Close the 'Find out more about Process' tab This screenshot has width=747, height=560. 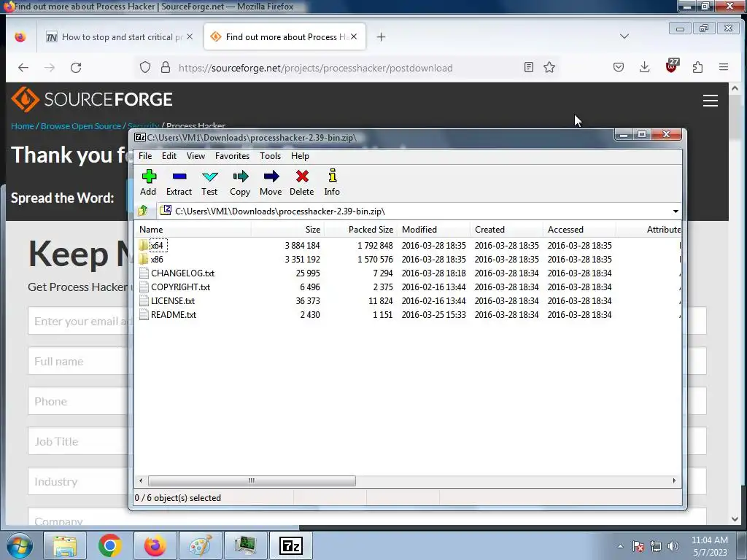pos(354,36)
